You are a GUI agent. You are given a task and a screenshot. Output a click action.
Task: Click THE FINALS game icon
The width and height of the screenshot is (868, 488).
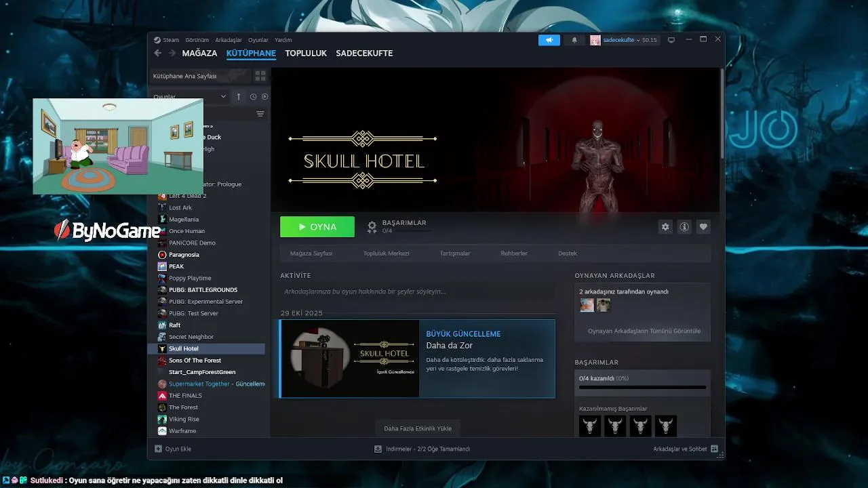pos(162,396)
